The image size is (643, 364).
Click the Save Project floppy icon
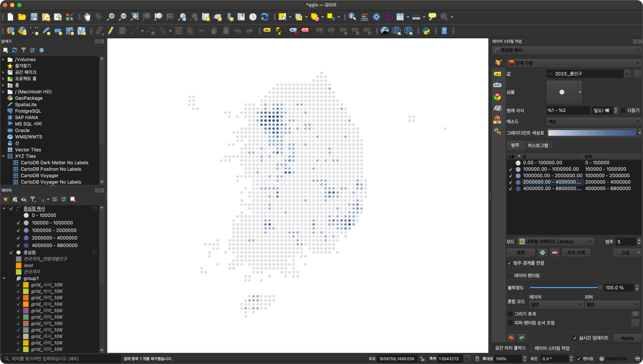(34, 17)
